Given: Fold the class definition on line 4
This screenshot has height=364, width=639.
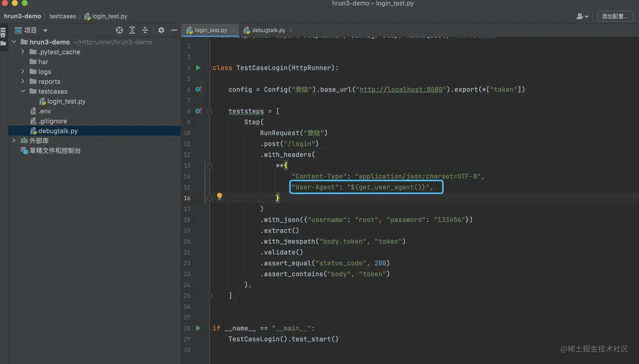Looking at the screenshot, I should pyautogui.click(x=210, y=68).
